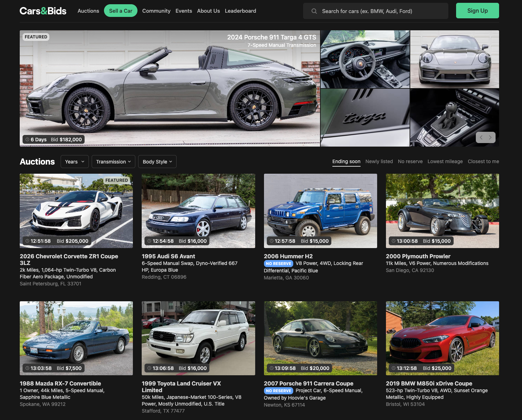Screen dimensions: 522x420
Task: Open 2007 Porsche 911 Carrera Coupe title
Action: click(308, 383)
